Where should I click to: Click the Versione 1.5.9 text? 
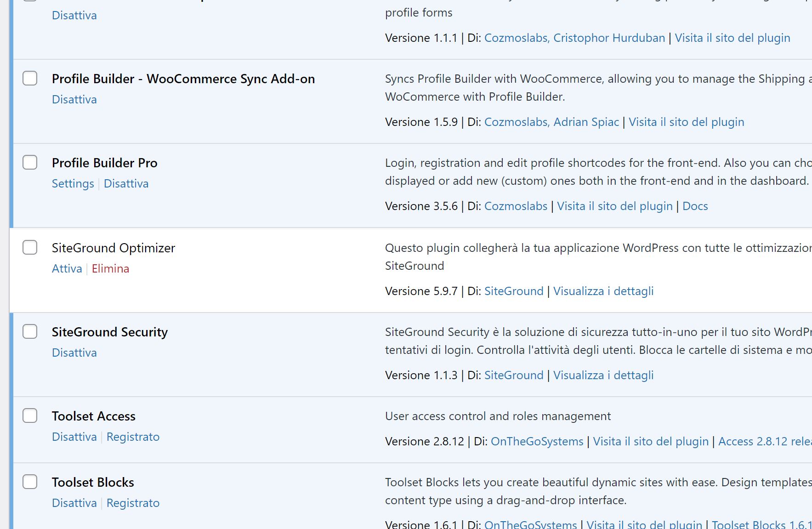click(421, 122)
